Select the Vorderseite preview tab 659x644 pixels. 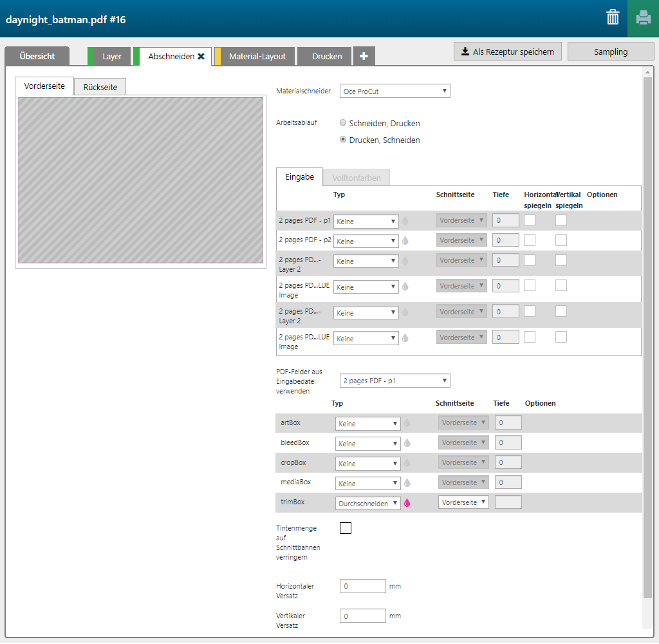pos(44,86)
